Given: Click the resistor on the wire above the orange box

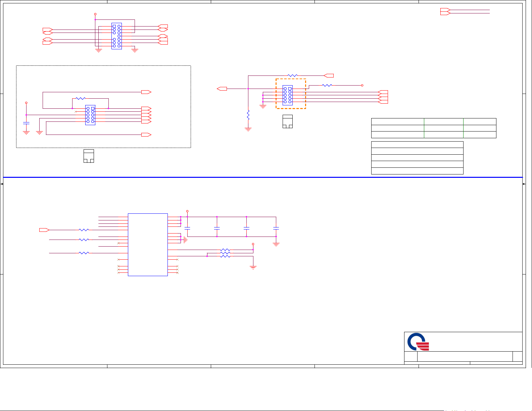Looking at the screenshot, I should click(293, 75).
